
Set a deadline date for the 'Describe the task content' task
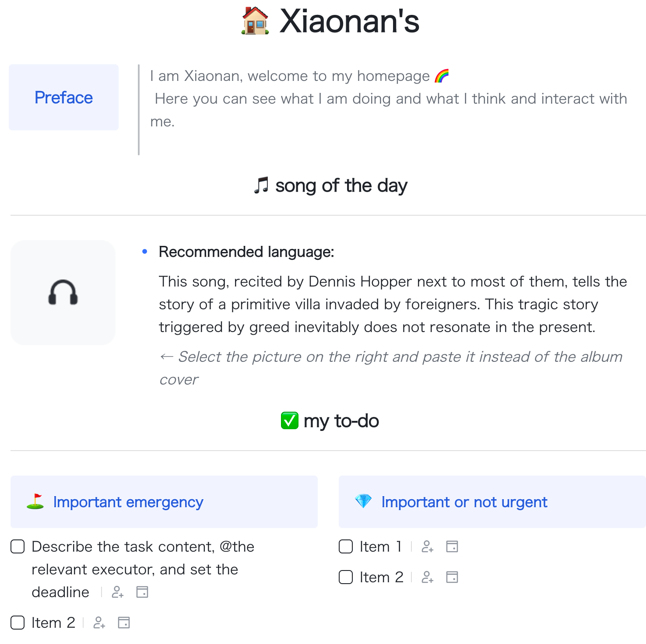(x=142, y=592)
